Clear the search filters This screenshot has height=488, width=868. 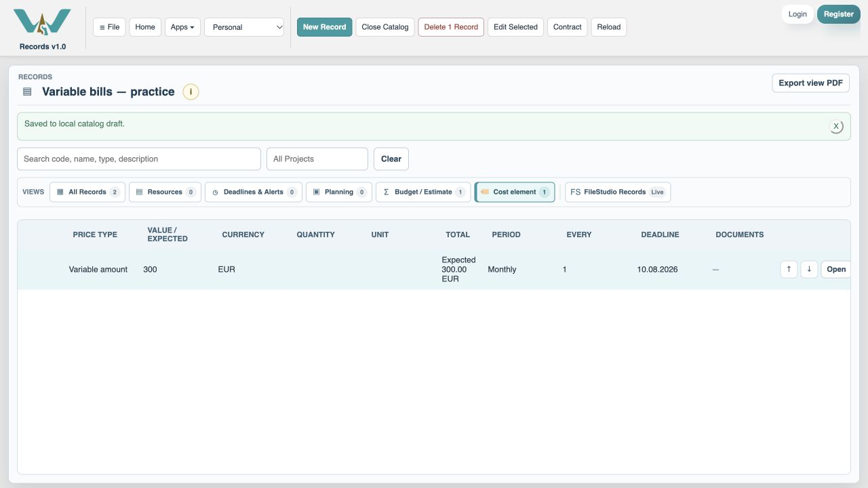coord(391,159)
